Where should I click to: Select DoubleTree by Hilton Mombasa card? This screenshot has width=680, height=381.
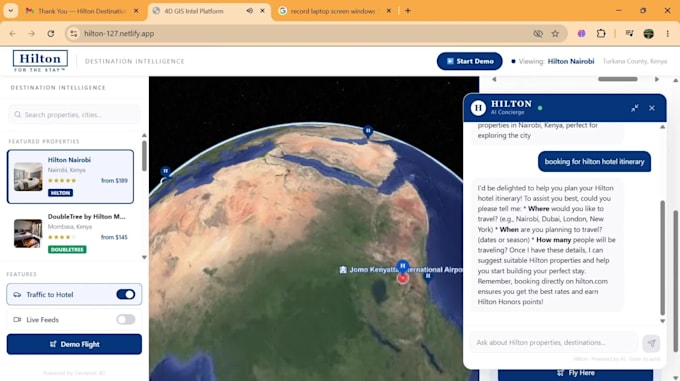pos(70,233)
